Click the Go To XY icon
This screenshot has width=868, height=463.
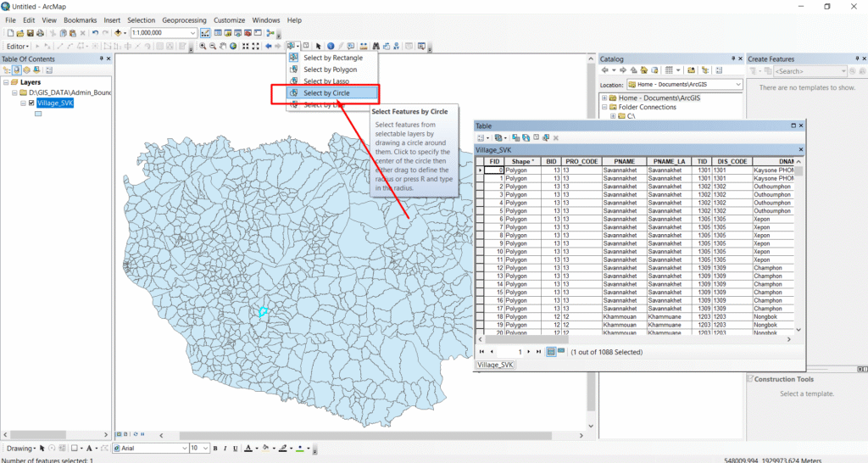pos(397,47)
